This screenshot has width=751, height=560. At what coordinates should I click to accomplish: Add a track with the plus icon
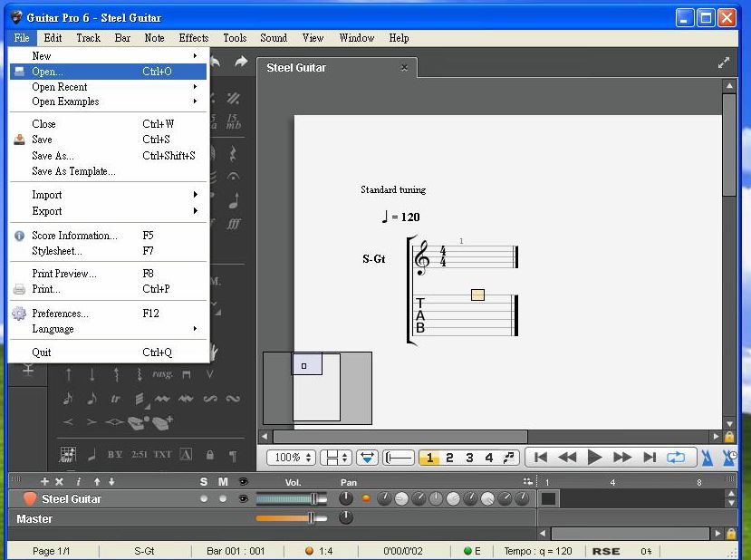[x=44, y=481]
